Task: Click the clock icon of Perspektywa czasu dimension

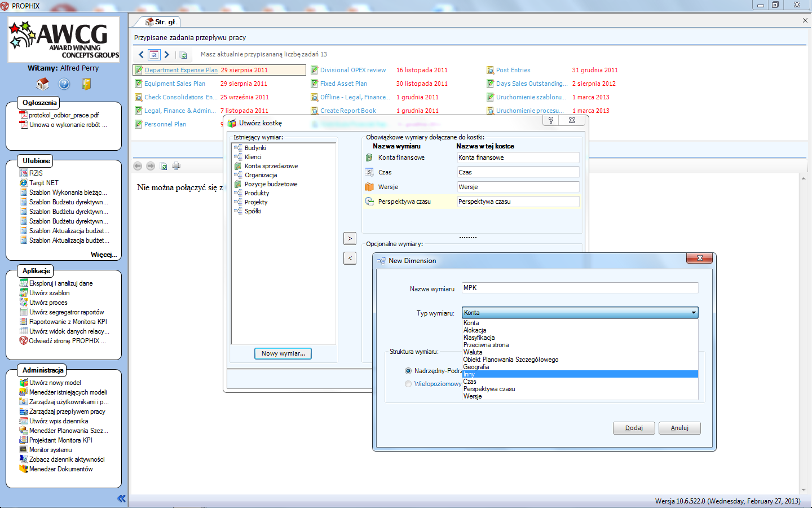Action: pos(369,202)
